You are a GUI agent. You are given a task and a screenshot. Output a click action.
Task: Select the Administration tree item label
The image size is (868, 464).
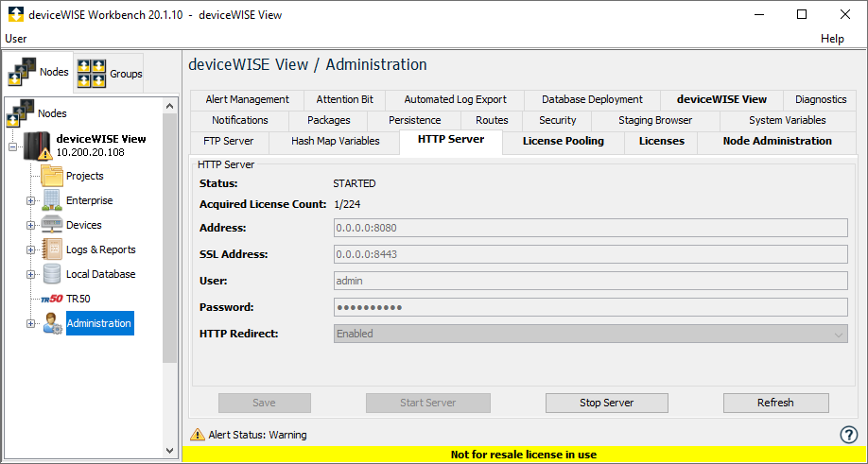tap(99, 323)
